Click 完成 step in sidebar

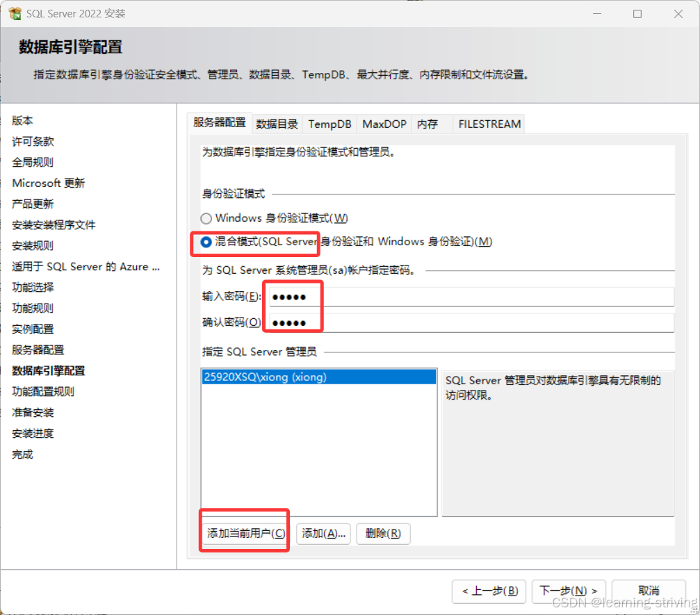pyautogui.click(x=22, y=454)
